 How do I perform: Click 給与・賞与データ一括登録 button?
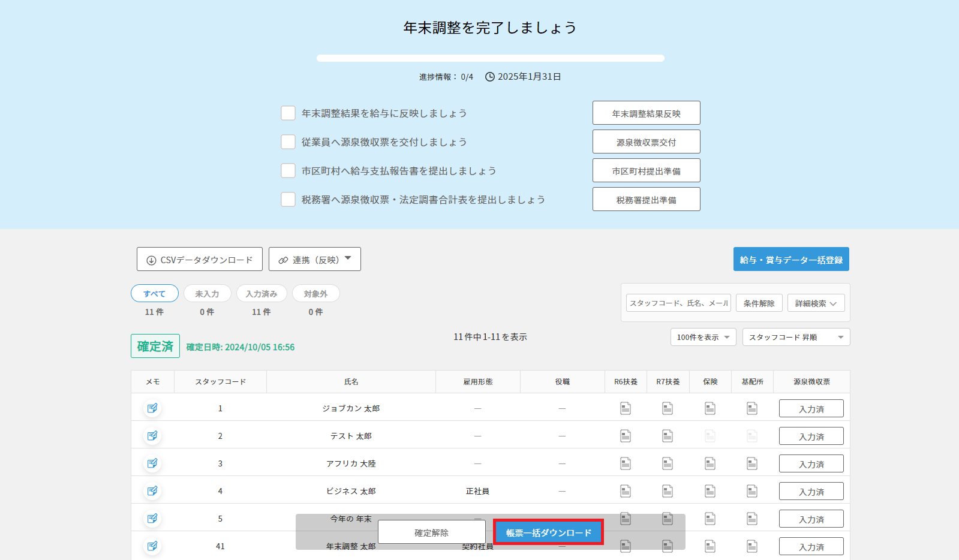click(790, 260)
